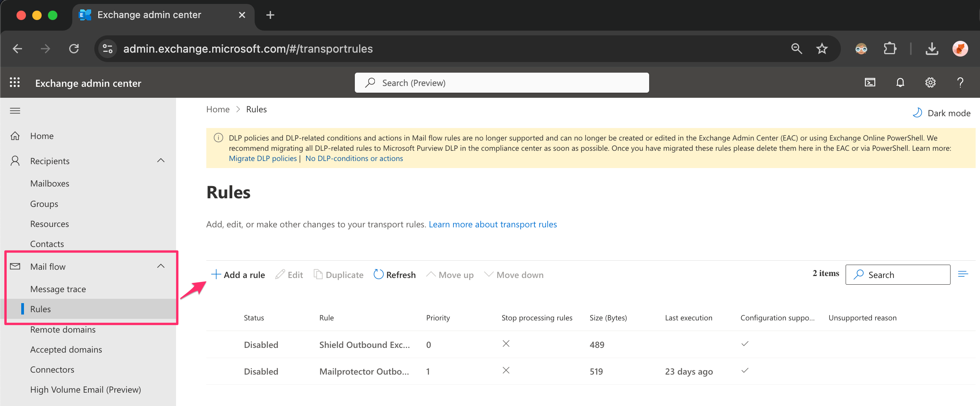The image size is (980, 406).
Task: Open Remote domains page
Action: point(63,329)
